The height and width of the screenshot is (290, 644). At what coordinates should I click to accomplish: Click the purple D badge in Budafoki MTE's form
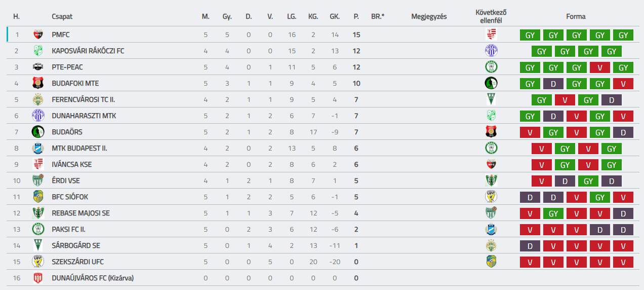click(553, 84)
